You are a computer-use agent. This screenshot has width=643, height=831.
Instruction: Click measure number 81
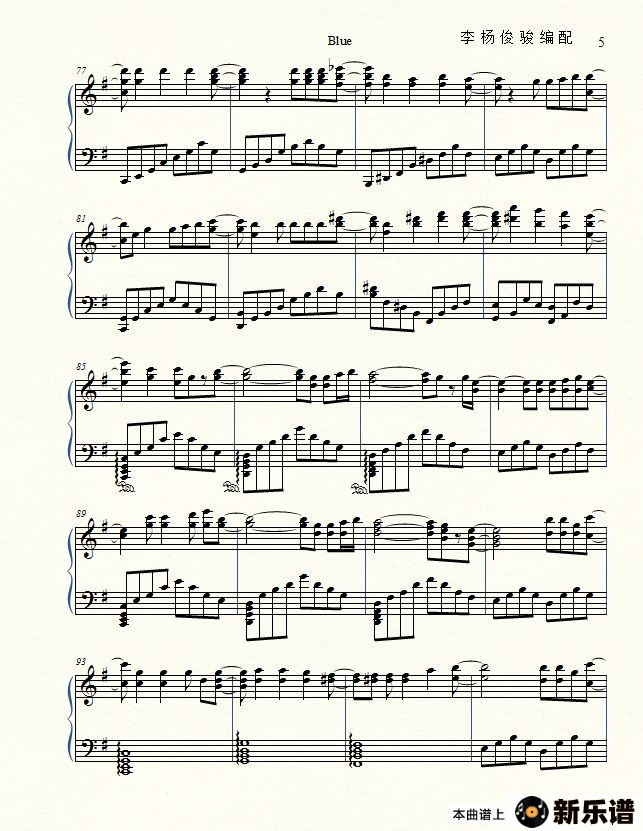pyautogui.click(x=81, y=218)
